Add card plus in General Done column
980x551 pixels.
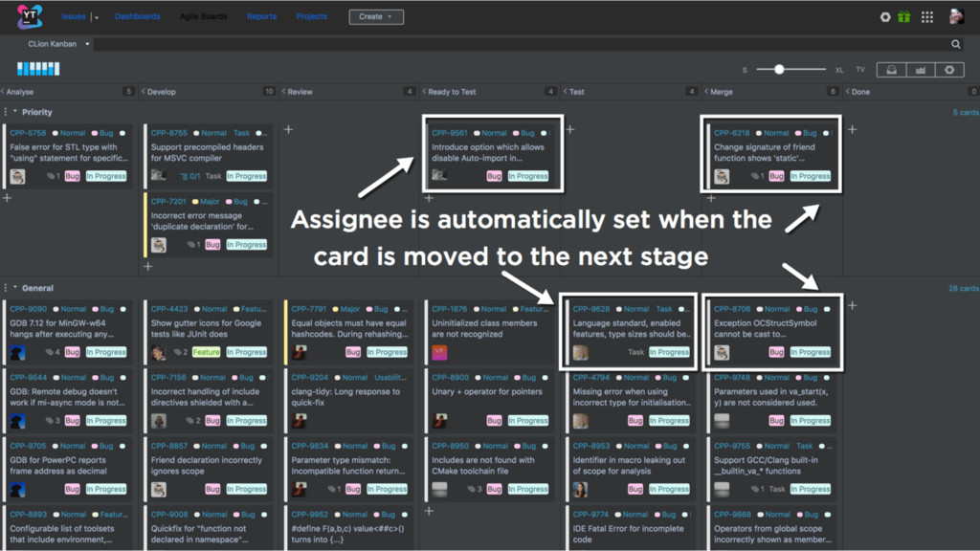coord(852,305)
